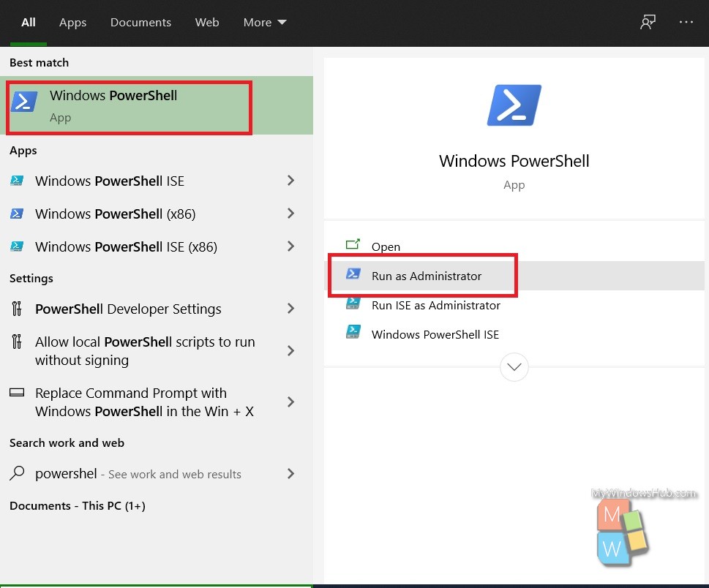This screenshot has width=709, height=588.
Task: Open the Windows PowerShell best match result
Action: 157,105
